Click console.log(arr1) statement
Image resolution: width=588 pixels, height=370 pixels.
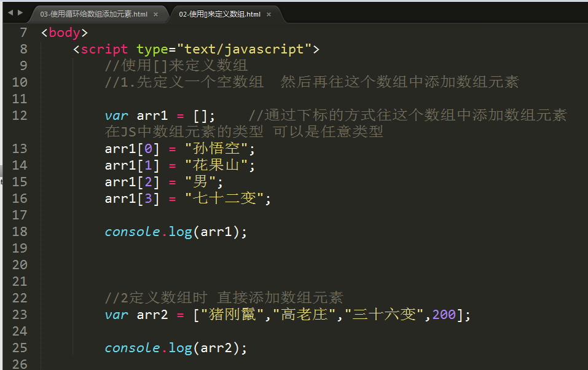(176, 232)
